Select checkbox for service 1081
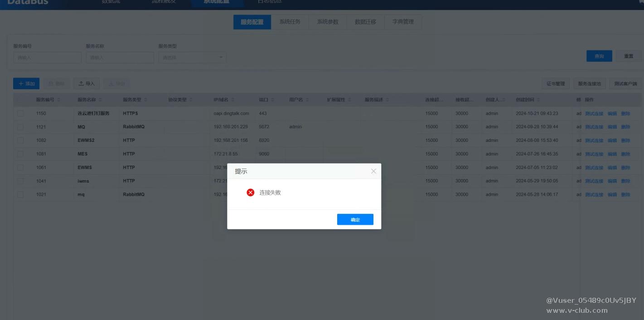The width and height of the screenshot is (644, 320). click(20, 154)
